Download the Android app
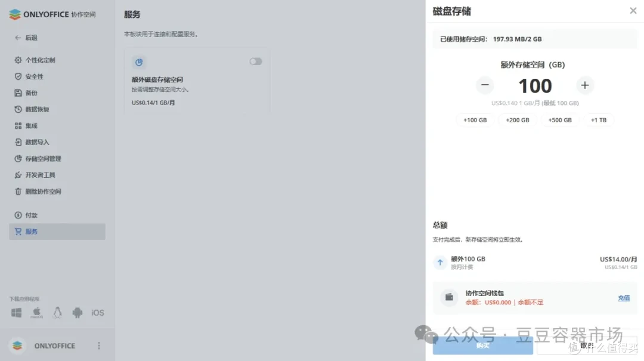The height and width of the screenshot is (361, 644). (x=77, y=313)
